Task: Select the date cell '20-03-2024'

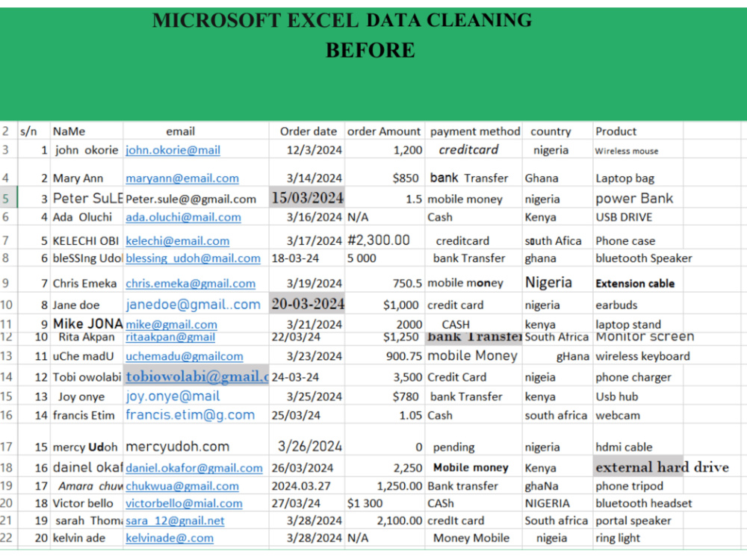Action: point(307,304)
